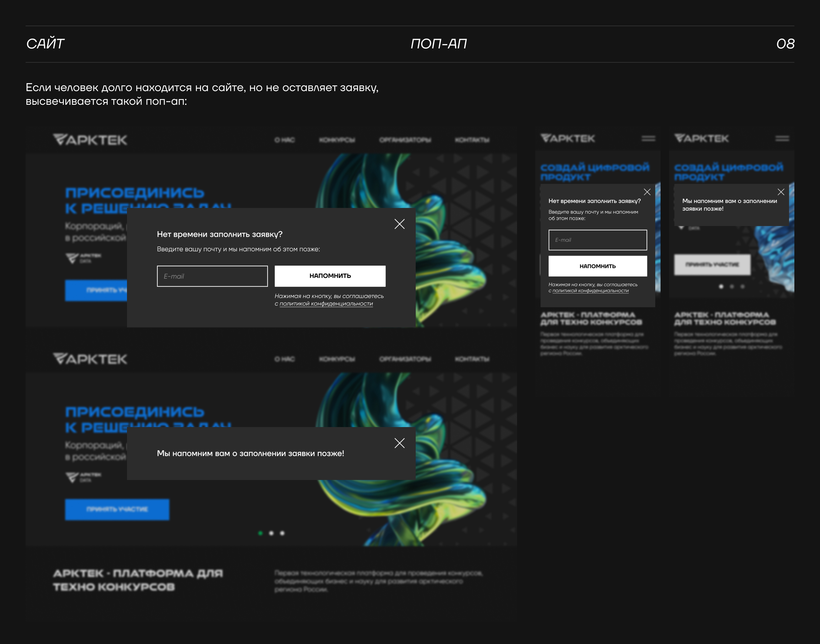The image size is (820, 644).
Task: Open privacy policy link in mobile pop-up
Action: [591, 291]
